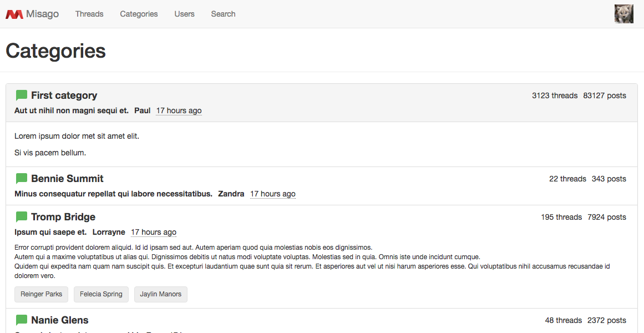Select the Reinger Parks subcategory button

click(x=42, y=294)
